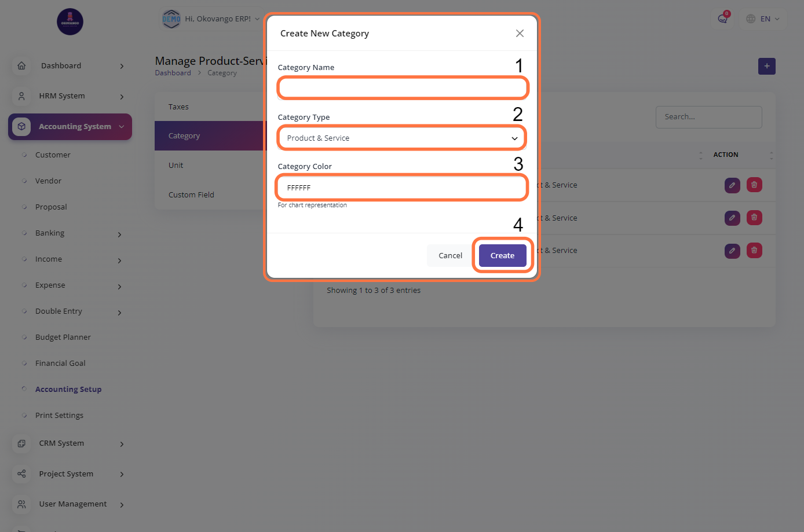The width and height of the screenshot is (804, 532).
Task: Cancel the new category dialog
Action: pos(450,256)
